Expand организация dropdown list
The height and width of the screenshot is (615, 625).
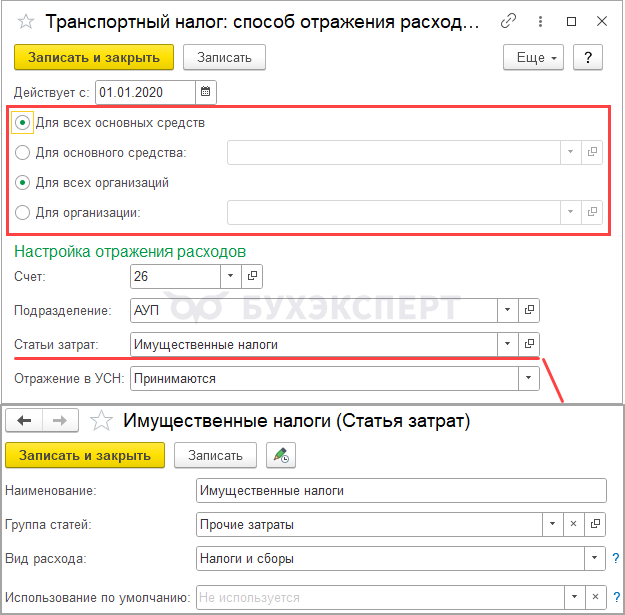[571, 212]
